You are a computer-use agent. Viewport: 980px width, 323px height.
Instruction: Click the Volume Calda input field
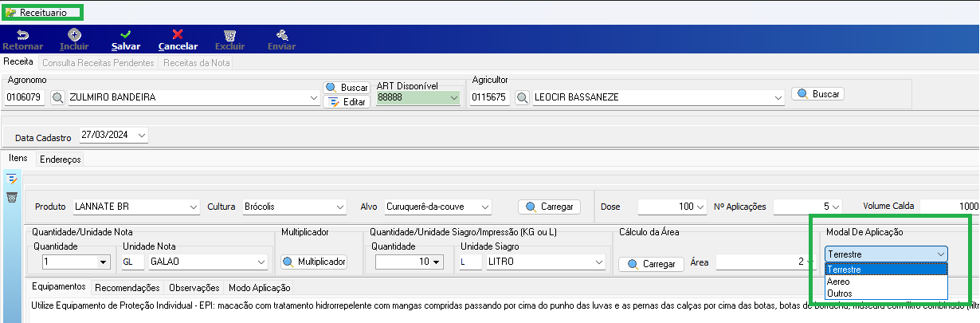tap(951, 207)
